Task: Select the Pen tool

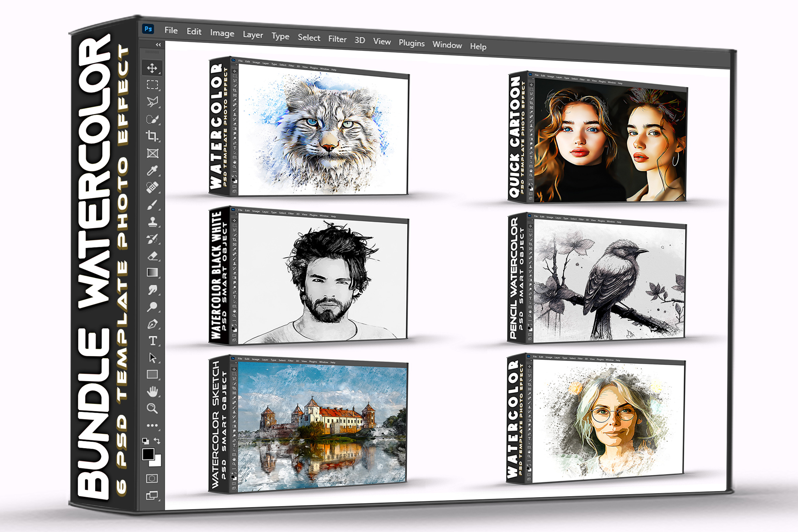Action: 152,324
